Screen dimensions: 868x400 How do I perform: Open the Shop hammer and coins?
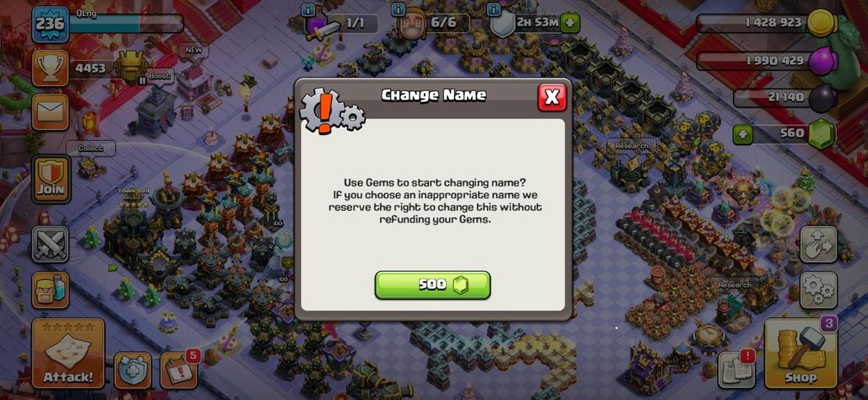click(800, 353)
